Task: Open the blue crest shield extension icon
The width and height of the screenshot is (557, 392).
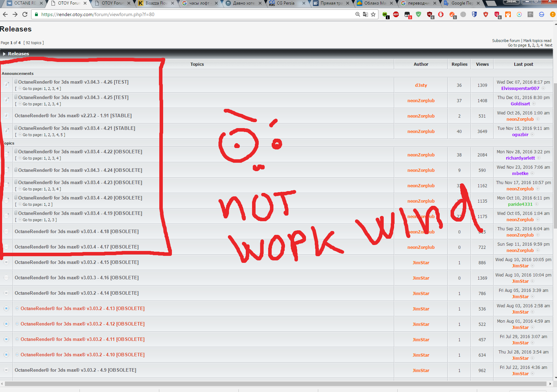Action: (x=474, y=14)
